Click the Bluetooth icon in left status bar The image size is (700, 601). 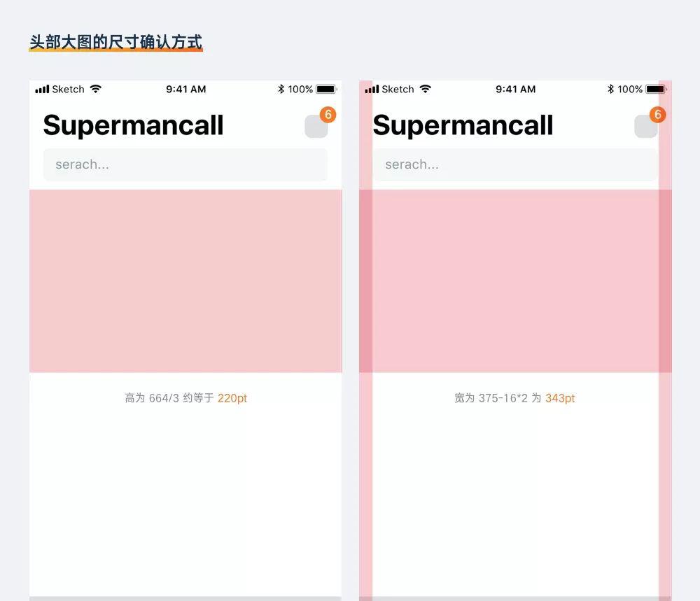(281, 89)
